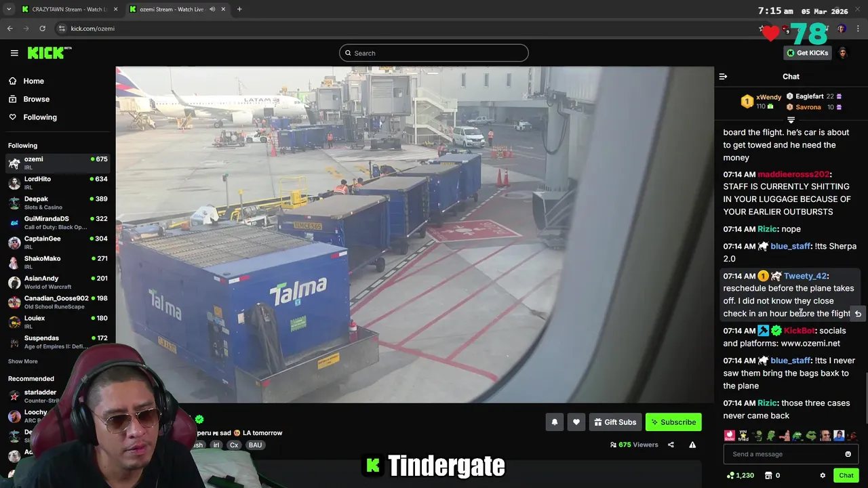Viewport: 868px width, 488px height.
Task: Click the Get KICKs button
Action: point(808,53)
